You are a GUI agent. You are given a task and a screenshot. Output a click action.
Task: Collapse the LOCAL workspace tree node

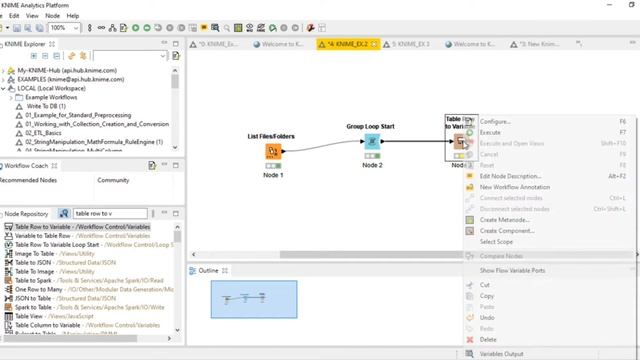pos(3,89)
